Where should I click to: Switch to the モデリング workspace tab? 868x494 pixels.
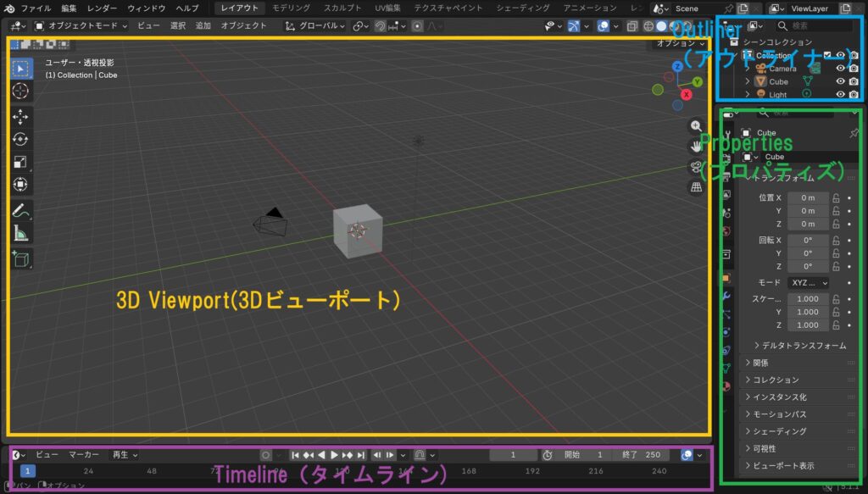291,8
